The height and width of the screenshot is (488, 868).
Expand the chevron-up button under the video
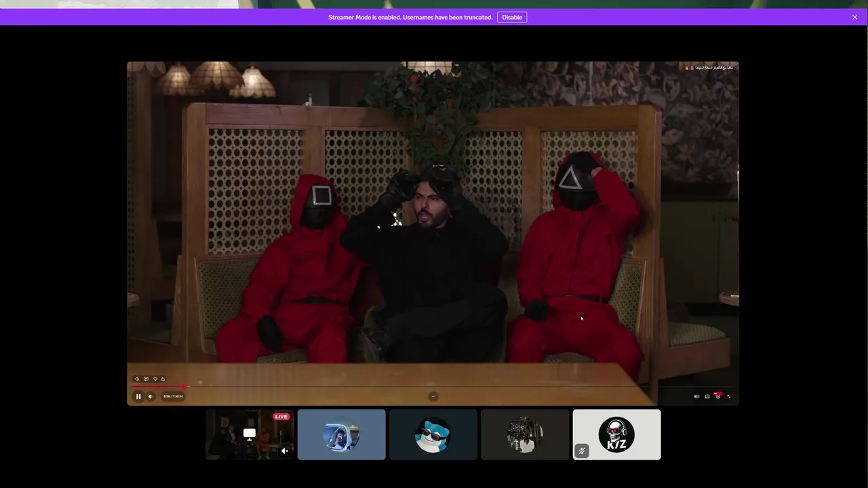tap(433, 396)
